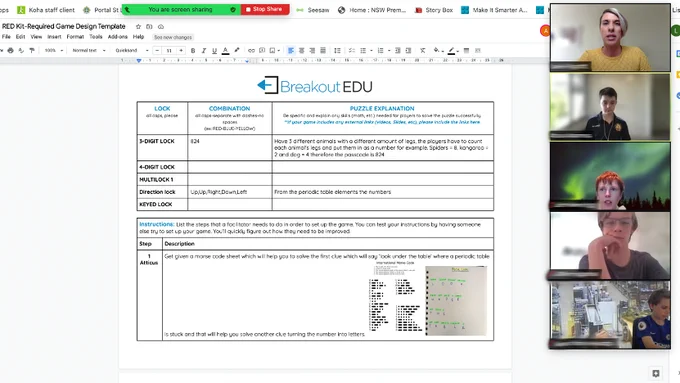Select the paint format tool
Image resolution: width=680 pixels, height=383 pixels.
(x=32, y=50)
